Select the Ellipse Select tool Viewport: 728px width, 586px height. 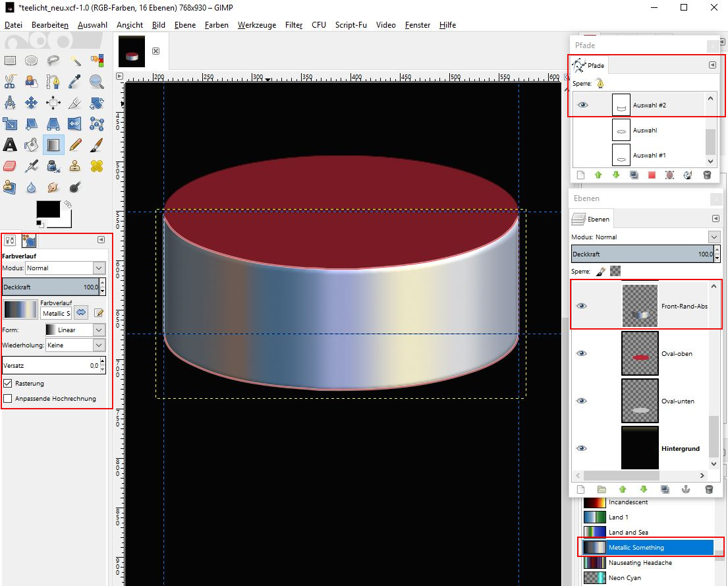[x=31, y=61]
